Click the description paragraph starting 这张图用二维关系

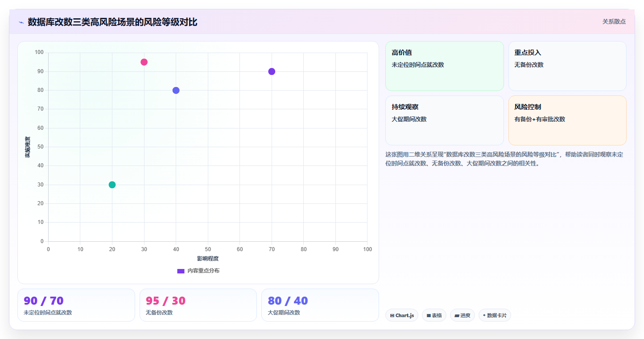point(505,159)
